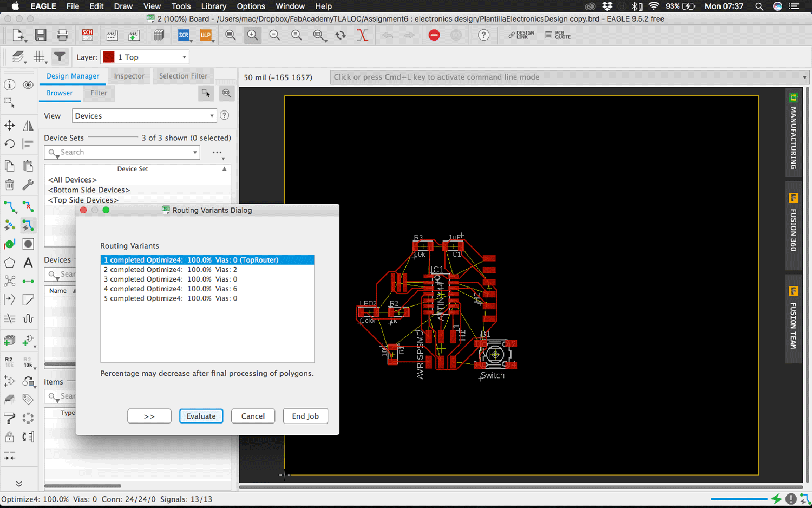Switch to schematic with SCH/BRD icon
The width and height of the screenshot is (812, 508).
pyautogui.click(x=87, y=36)
